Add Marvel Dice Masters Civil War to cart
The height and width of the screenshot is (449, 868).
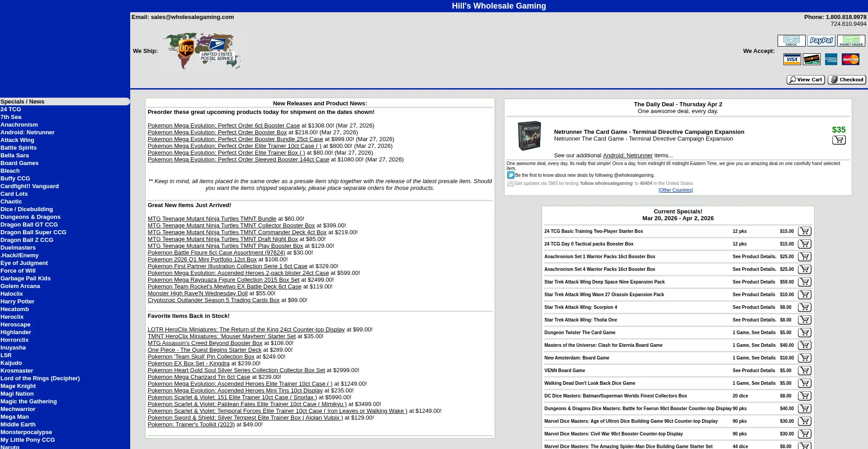click(805, 434)
